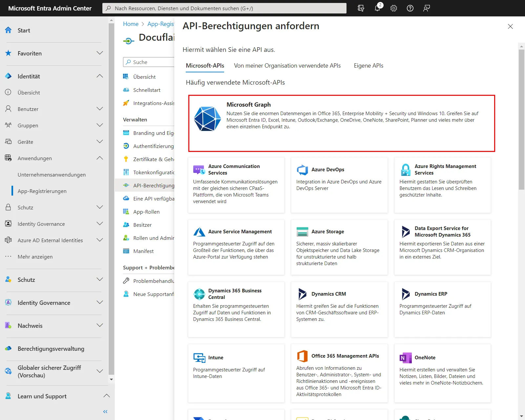Collapse the Identität section
The image size is (525, 420).
point(100,76)
